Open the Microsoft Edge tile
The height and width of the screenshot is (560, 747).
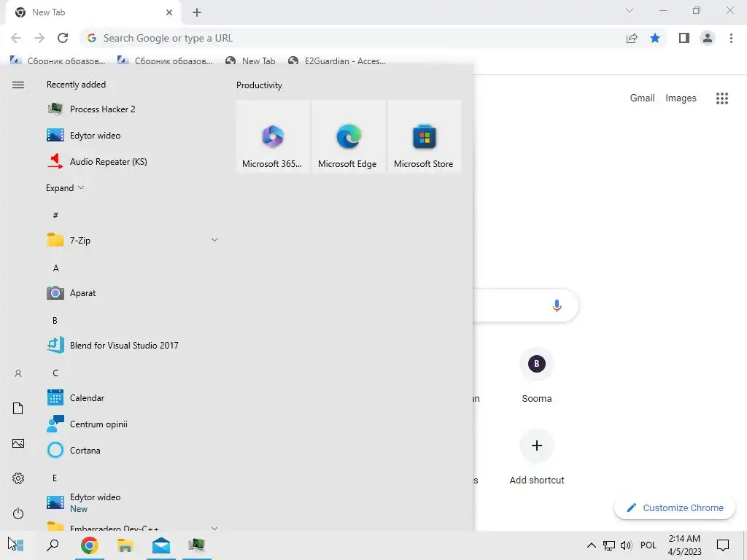point(348,136)
